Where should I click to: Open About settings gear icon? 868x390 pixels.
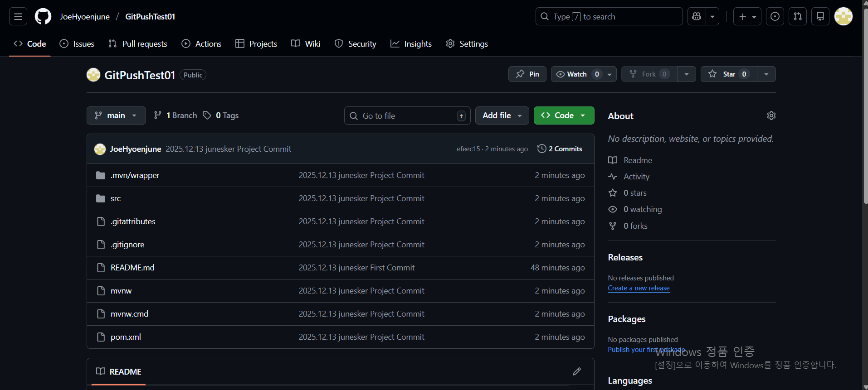[x=771, y=116]
